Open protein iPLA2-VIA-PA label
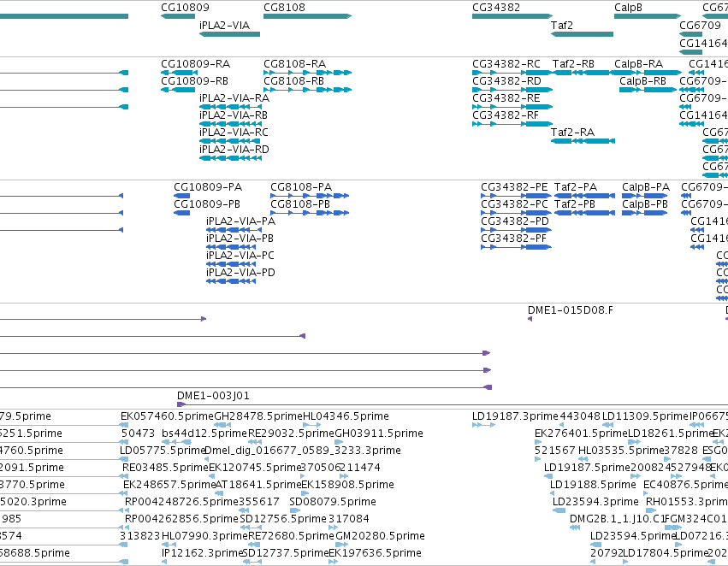 pos(241,221)
